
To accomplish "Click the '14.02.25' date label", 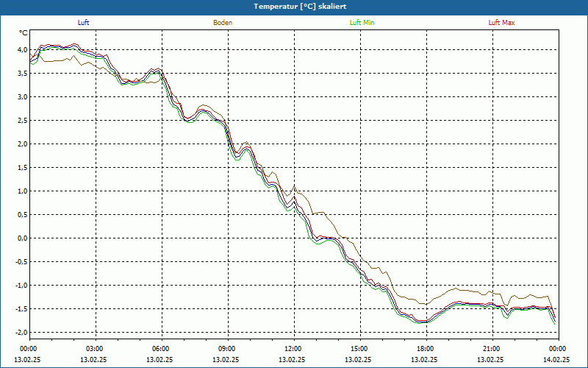I will pos(556,359).
